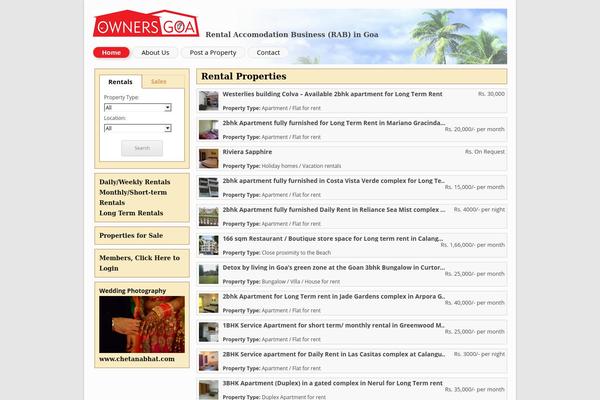Image resolution: width=600 pixels, height=400 pixels.
Task: Click thumbnail of 3BHK Duplex Nerul listing
Action: click(x=209, y=390)
